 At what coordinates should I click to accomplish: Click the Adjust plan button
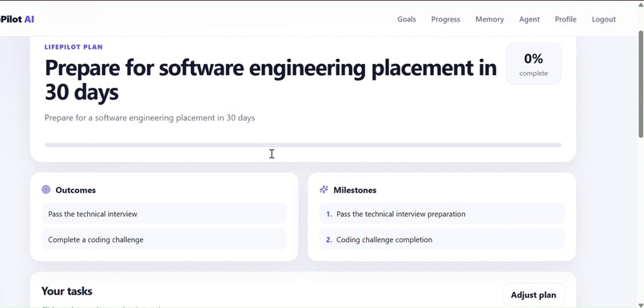point(533,294)
